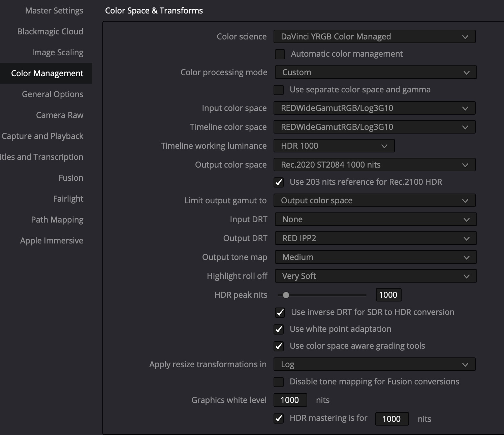Screen dimensions: 504x435
Task: Open Timeline color space dropdown
Action: [x=374, y=127]
